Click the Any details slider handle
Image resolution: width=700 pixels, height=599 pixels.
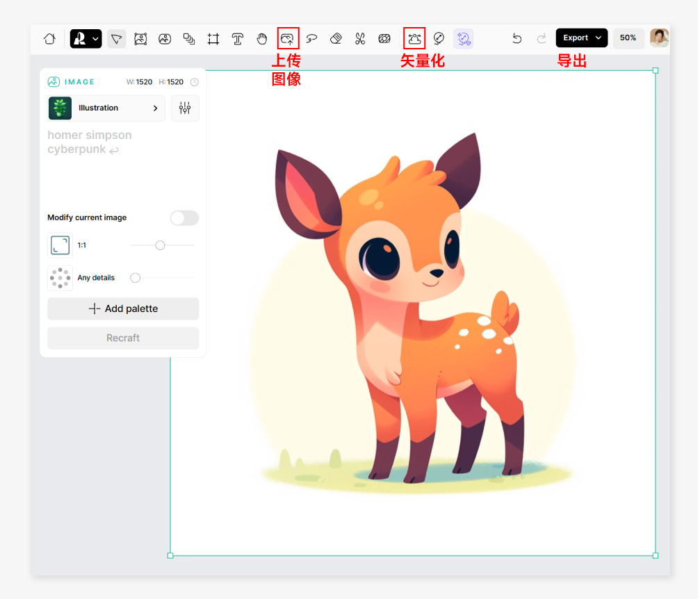pos(136,278)
